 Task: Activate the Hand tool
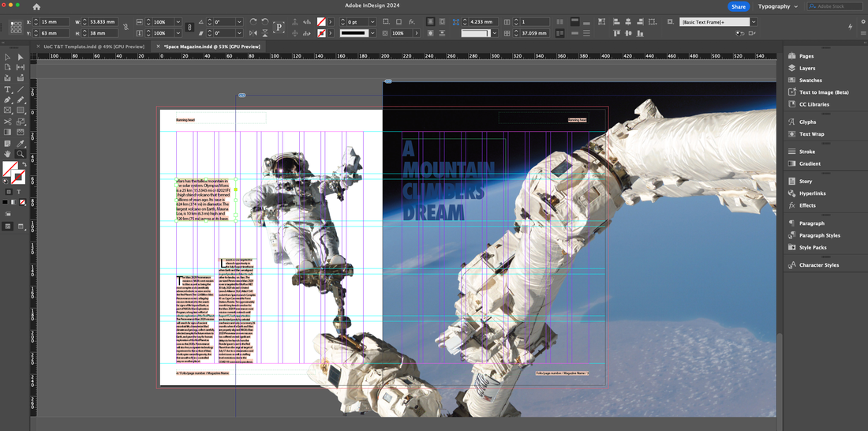[x=8, y=154]
